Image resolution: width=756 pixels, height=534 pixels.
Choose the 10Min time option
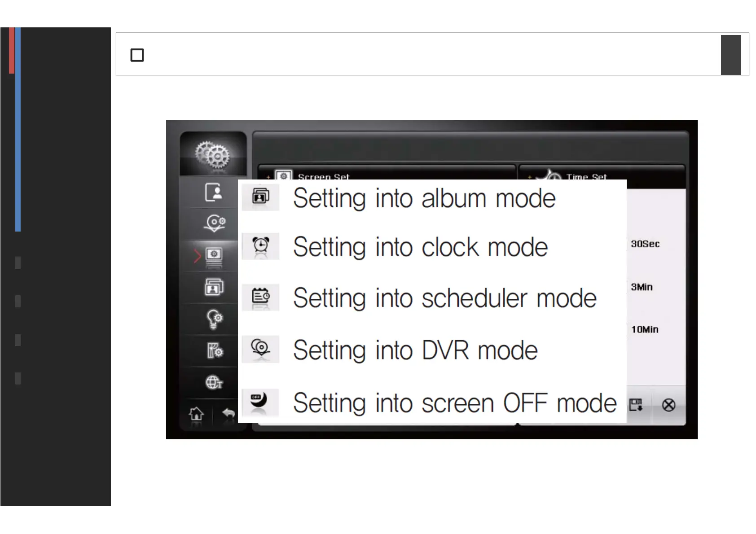644,330
